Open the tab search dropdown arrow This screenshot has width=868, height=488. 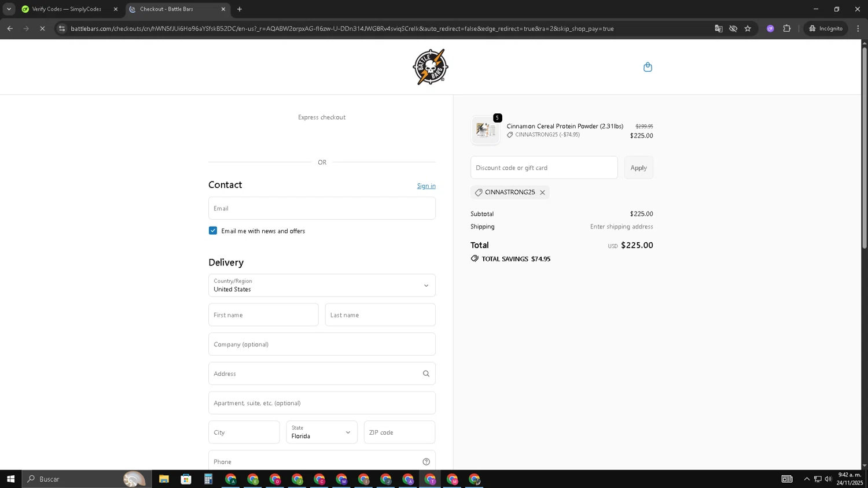9,9
